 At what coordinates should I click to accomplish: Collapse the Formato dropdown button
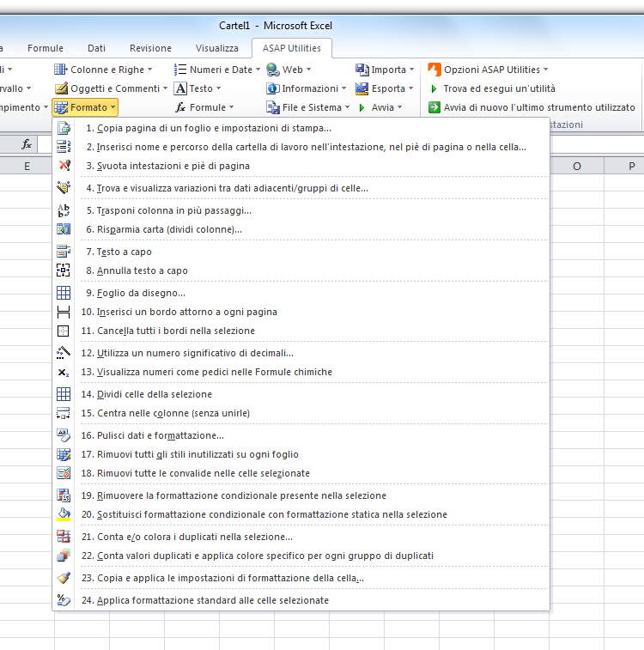point(85,107)
